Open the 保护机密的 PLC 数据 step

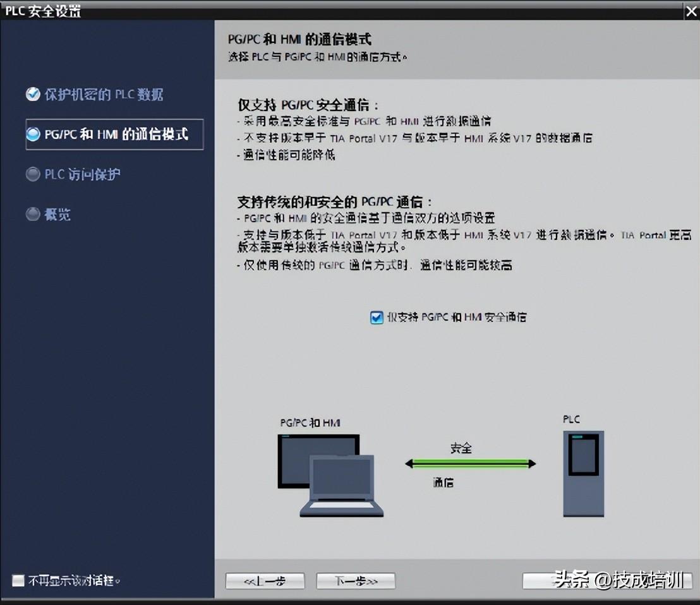point(104,95)
